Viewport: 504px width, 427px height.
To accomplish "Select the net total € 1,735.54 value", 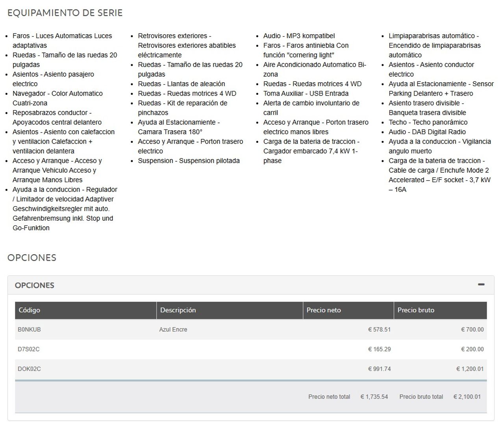I will pyautogui.click(x=374, y=397).
